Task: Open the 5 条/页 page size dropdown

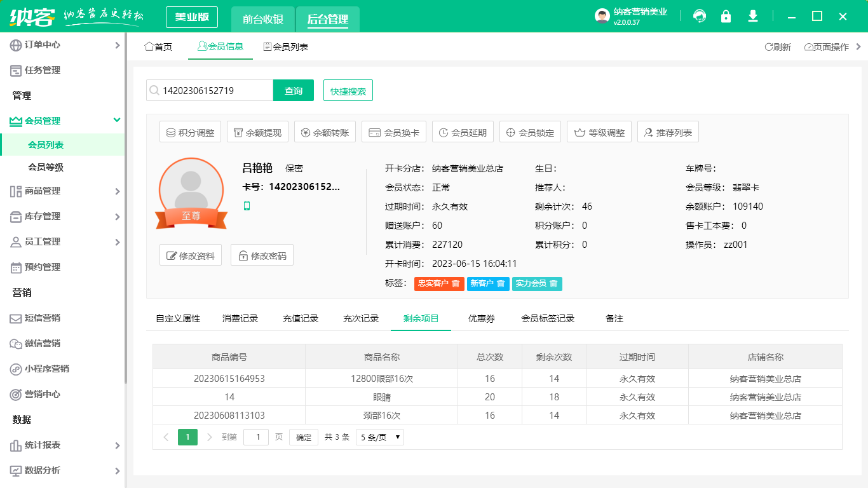Action: (x=379, y=437)
